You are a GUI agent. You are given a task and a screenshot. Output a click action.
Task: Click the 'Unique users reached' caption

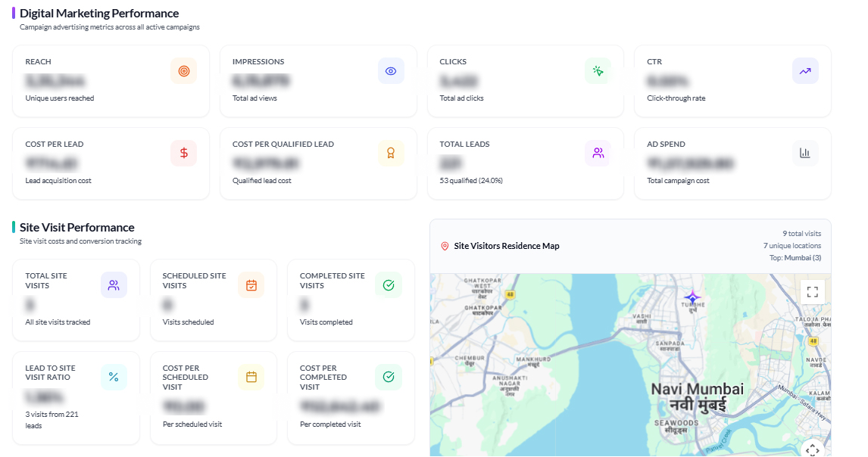click(60, 98)
